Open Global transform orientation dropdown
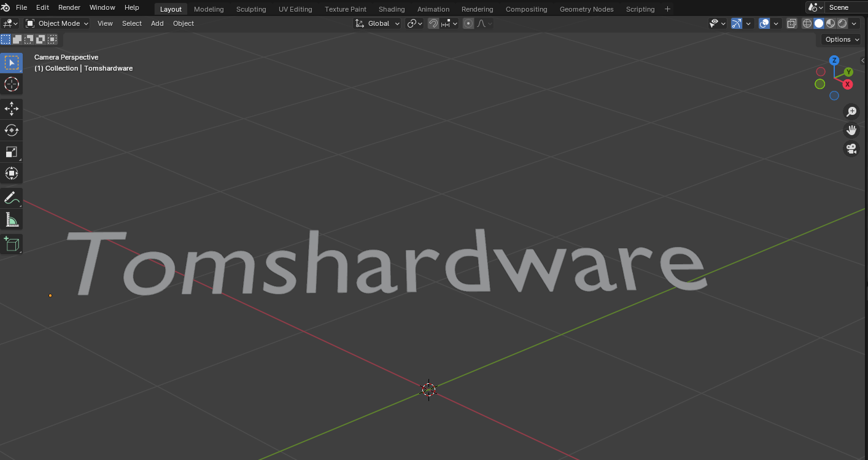Screen dimensions: 868x460 [378, 23]
